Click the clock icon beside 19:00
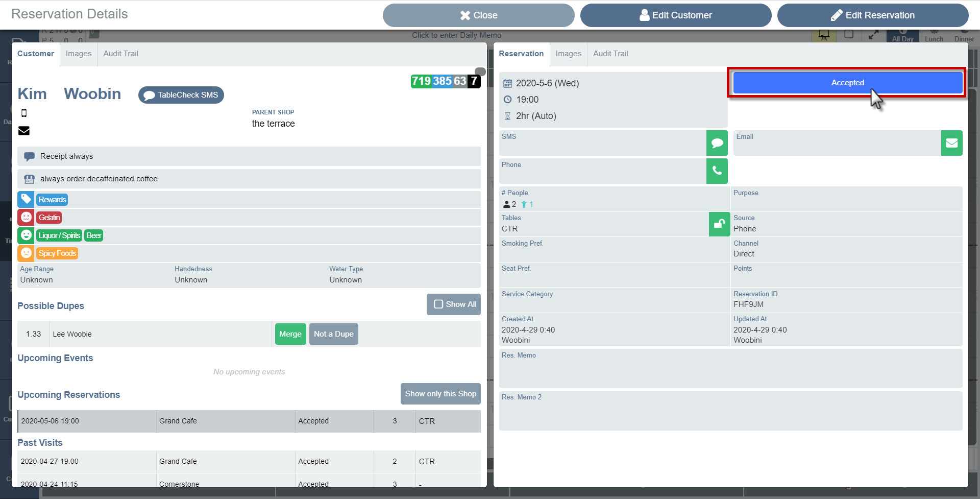This screenshot has height=499, width=980. [508, 100]
